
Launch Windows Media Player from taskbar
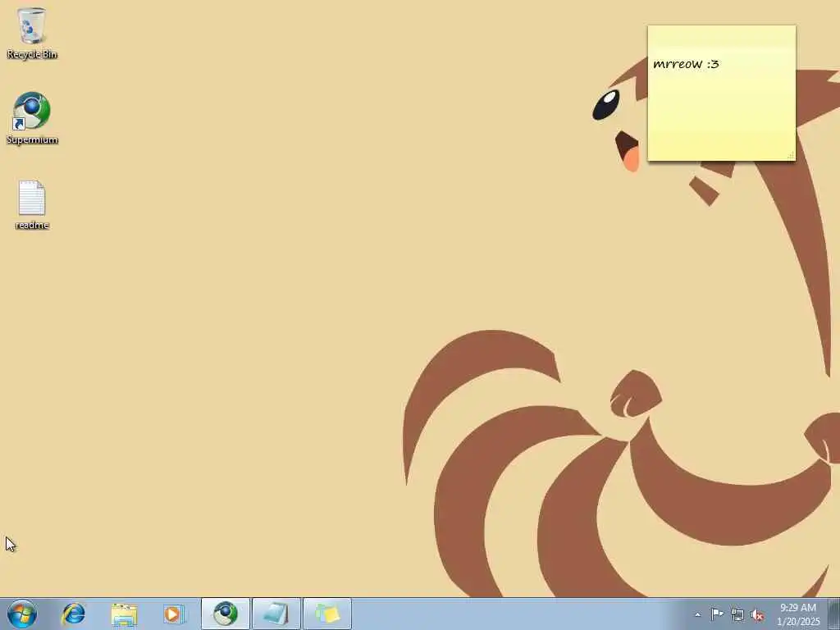pos(173,614)
